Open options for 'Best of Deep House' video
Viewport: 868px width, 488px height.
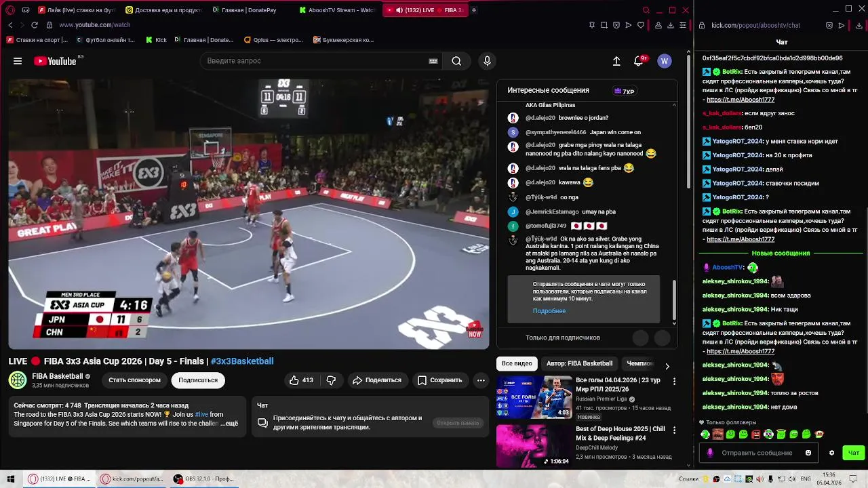(x=674, y=430)
